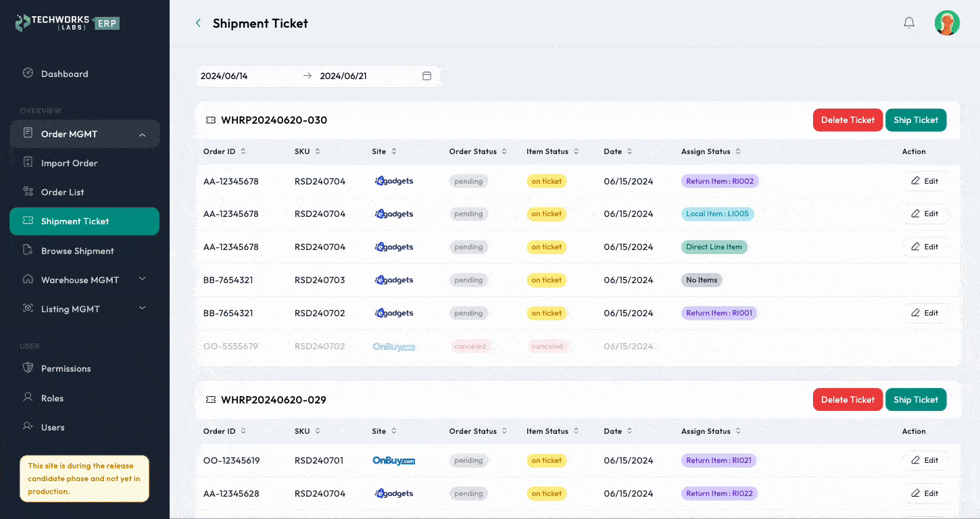Open Permissions page

tap(84, 368)
